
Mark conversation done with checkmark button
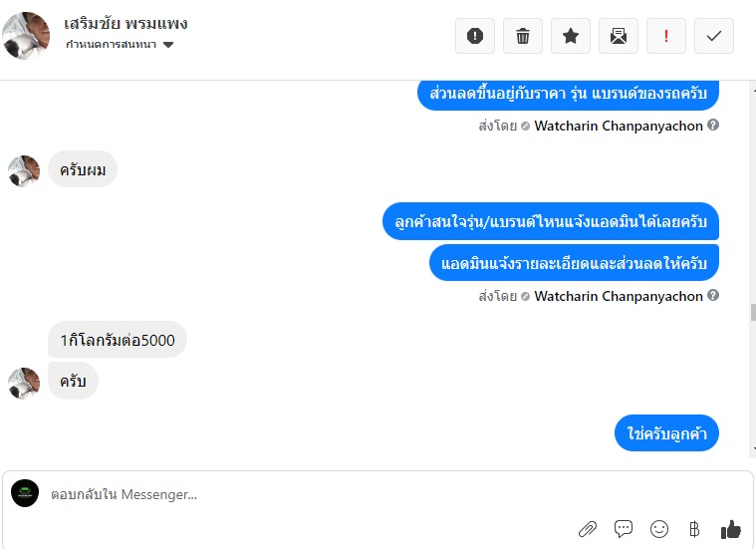714,36
